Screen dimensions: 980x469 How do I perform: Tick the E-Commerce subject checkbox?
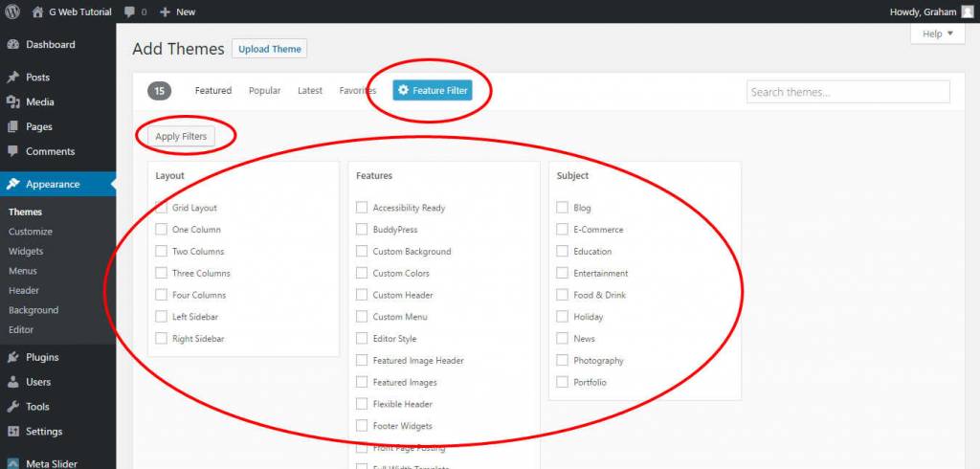563,230
